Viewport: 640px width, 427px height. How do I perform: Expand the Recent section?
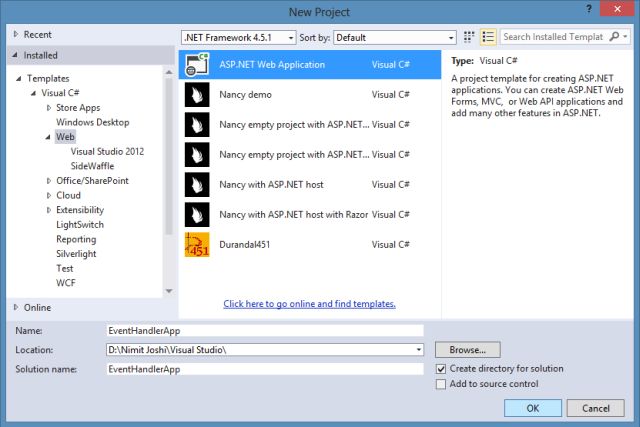point(16,34)
